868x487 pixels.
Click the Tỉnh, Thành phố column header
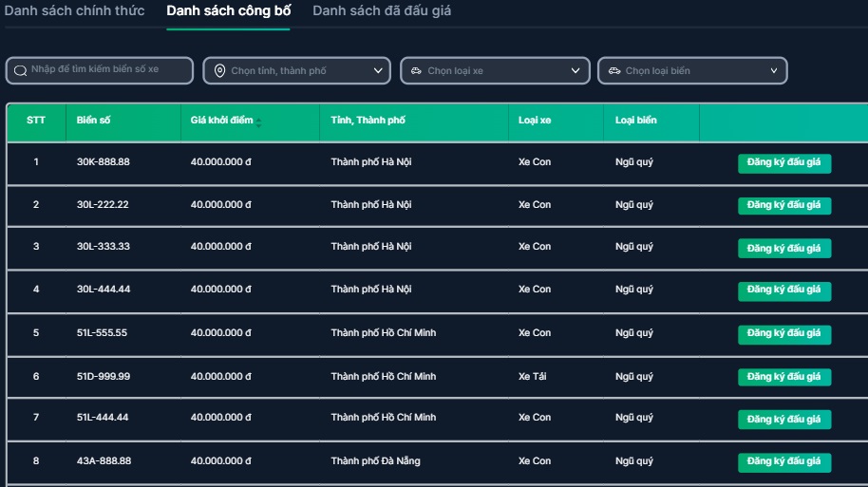coord(368,121)
